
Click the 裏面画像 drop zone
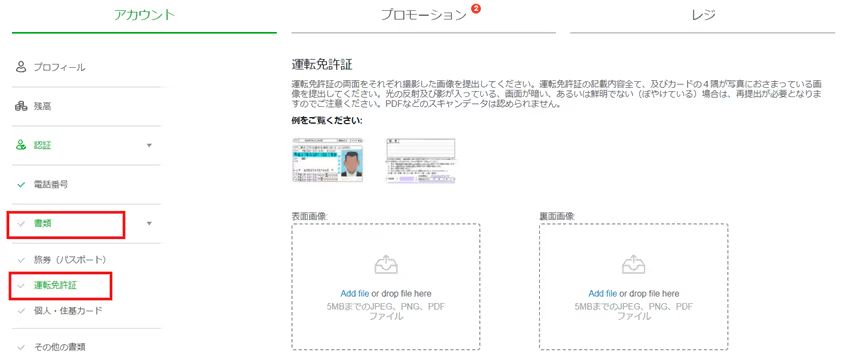[x=633, y=287]
